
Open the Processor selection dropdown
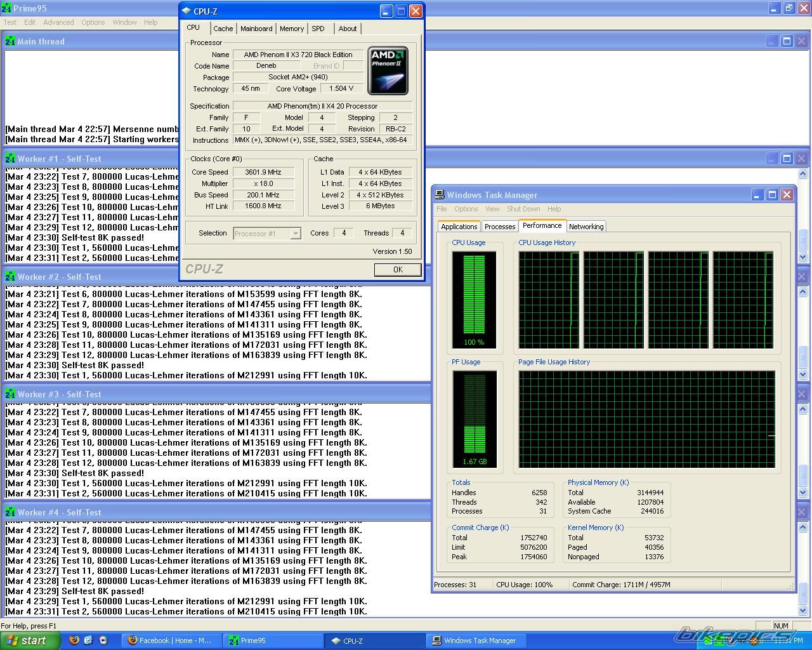[295, 234]
